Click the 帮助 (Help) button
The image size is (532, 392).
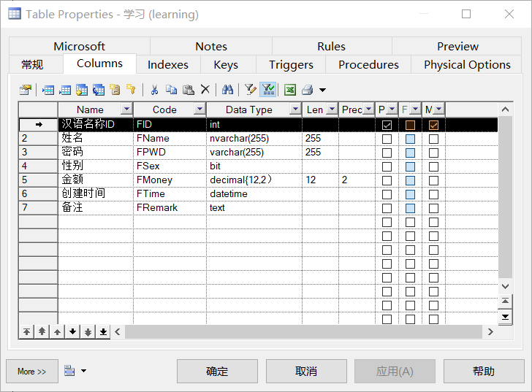[484, 372]
